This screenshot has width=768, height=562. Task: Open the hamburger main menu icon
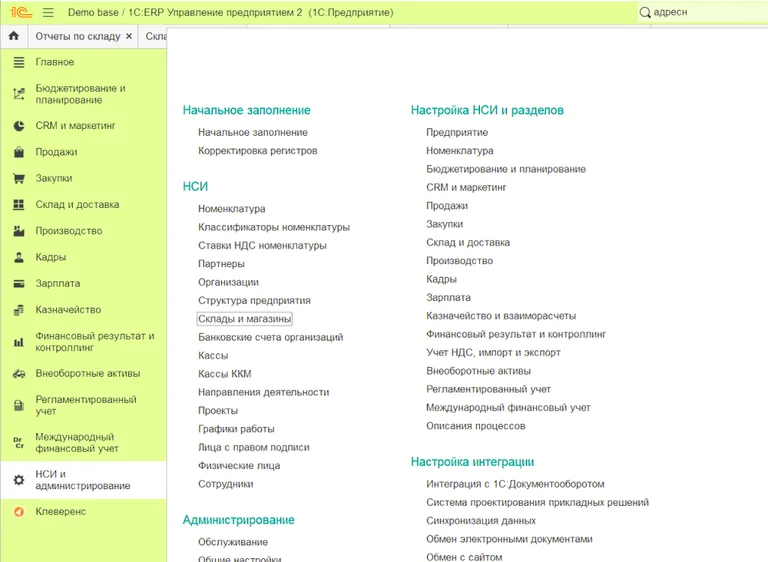point(48,12)
